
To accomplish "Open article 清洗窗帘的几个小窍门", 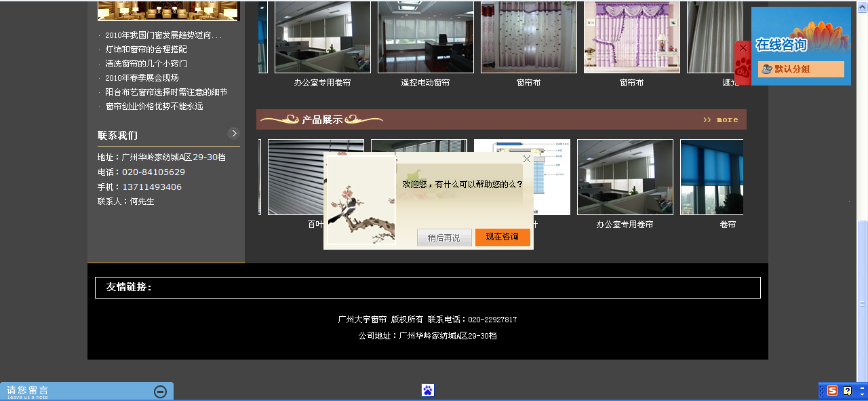I will [146, 64].
